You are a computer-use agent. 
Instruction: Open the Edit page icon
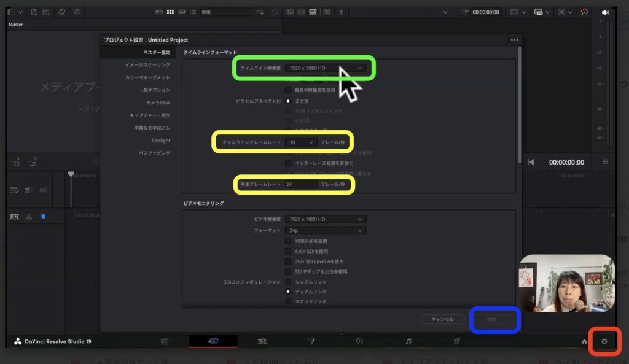pos(262,341)
